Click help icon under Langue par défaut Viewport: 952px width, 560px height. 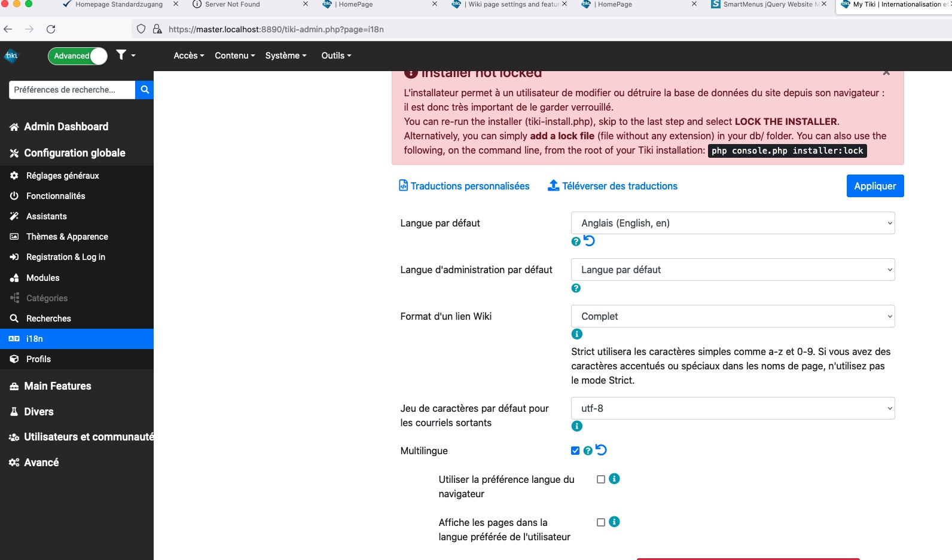pos(576,241)
